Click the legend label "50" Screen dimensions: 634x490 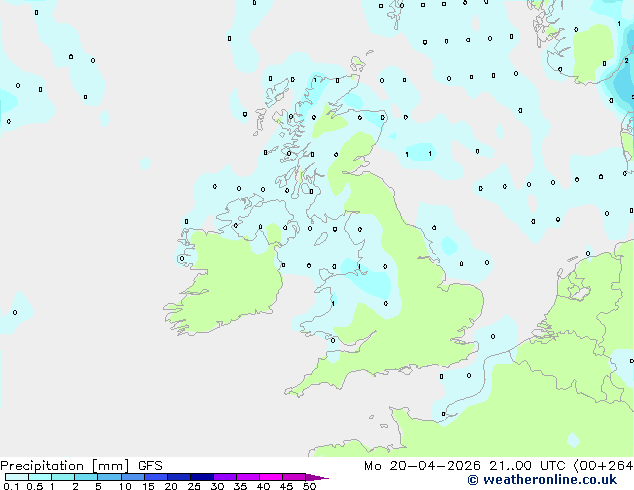pos(309,486)
